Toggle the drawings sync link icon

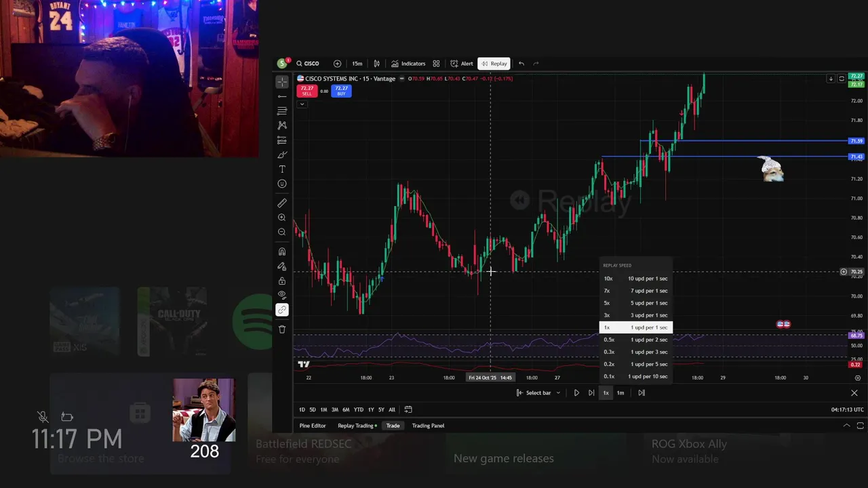point(282,310)
